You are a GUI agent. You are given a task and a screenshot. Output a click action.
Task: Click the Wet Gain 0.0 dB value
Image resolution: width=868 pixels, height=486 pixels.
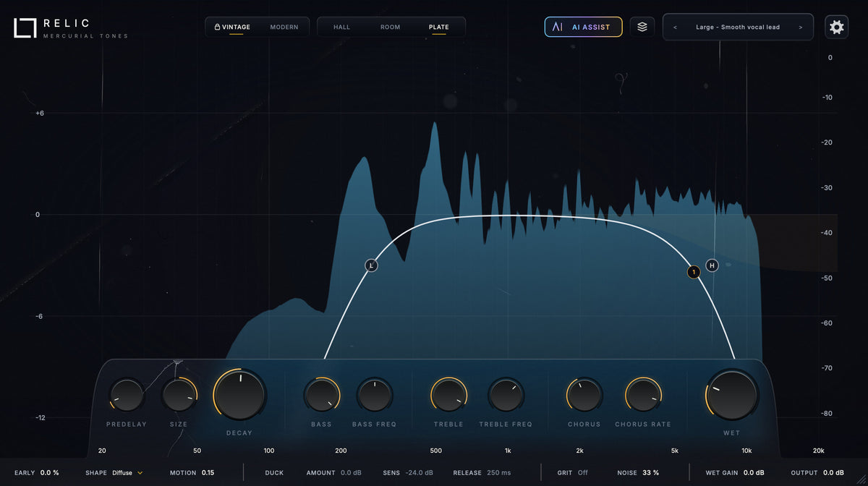click(754, 473)
